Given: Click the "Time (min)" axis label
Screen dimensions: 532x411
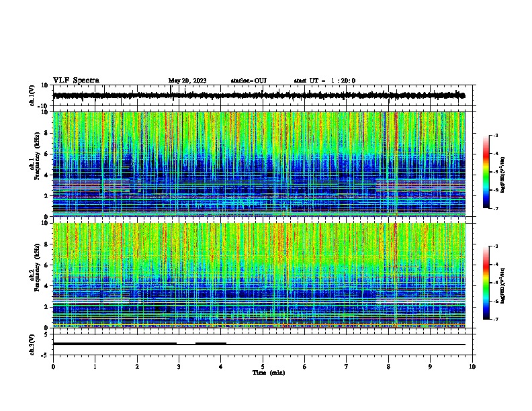Looking at the screenshot, I should pos(269,373).
